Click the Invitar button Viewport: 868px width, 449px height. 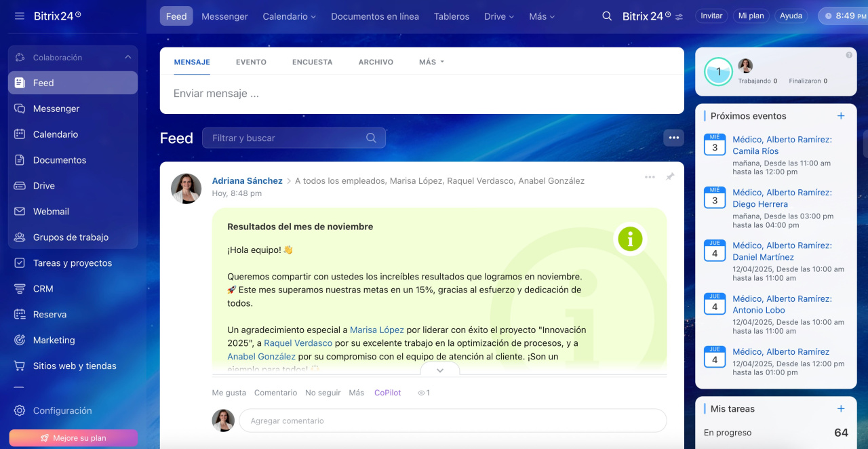(711, 16)
